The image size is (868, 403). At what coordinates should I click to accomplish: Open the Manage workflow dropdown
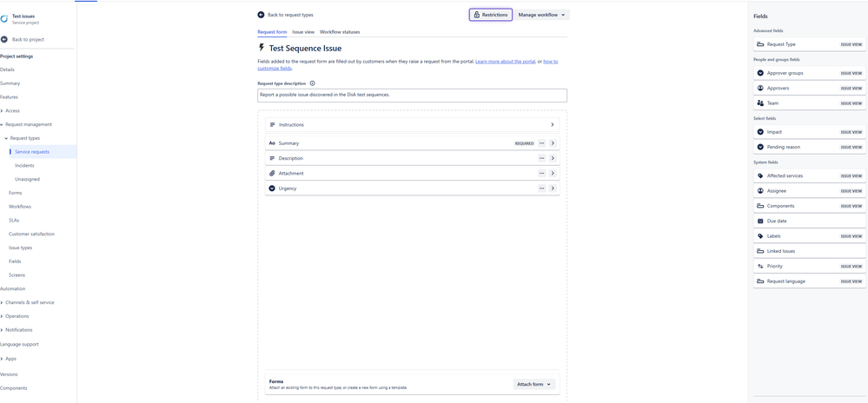tap(542, 15)
